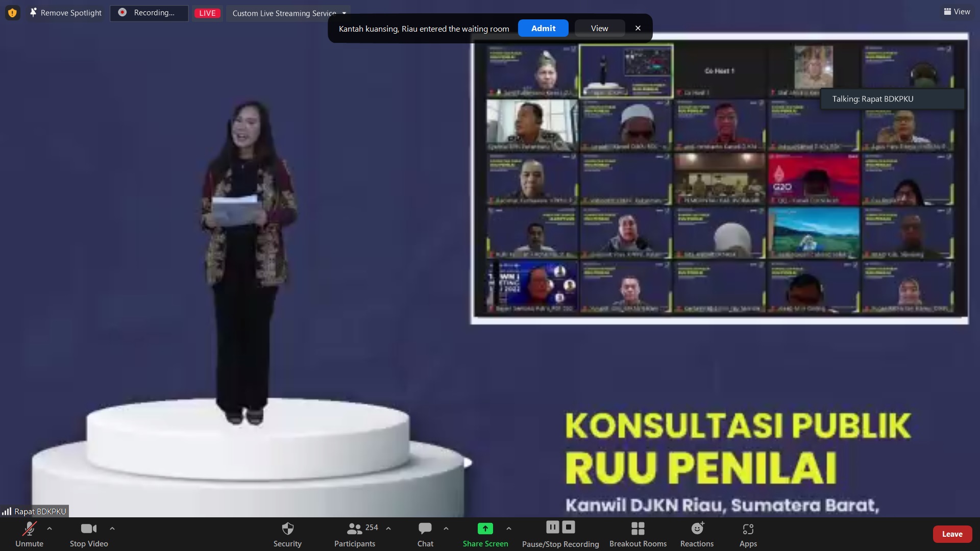Admit Kantah kuansing from waiting room

[x=543, y=29]
